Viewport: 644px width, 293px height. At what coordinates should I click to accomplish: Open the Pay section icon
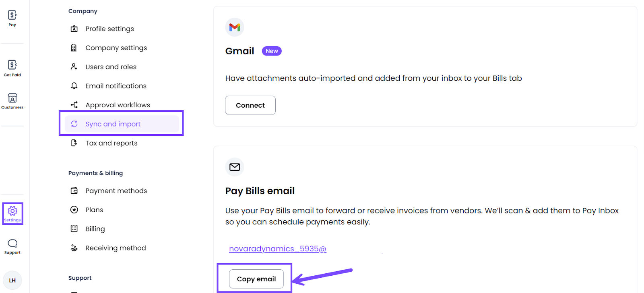tap(12, 18)
